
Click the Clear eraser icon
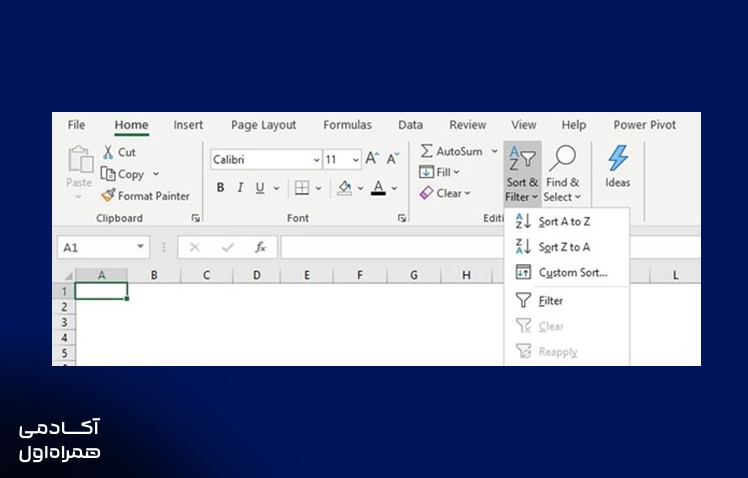click(x=426, y=193)
